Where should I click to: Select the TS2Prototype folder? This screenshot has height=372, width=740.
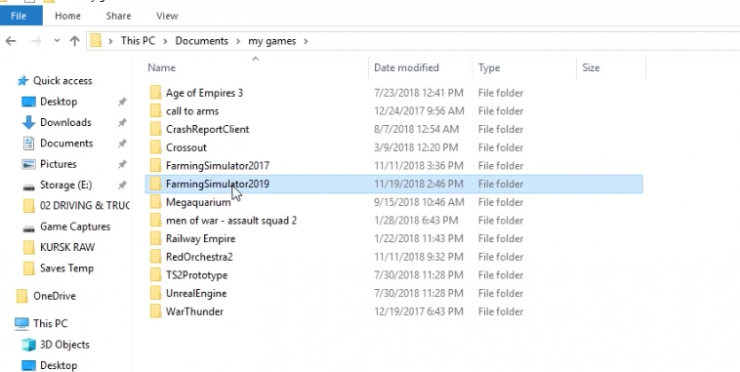coord(197,275)
